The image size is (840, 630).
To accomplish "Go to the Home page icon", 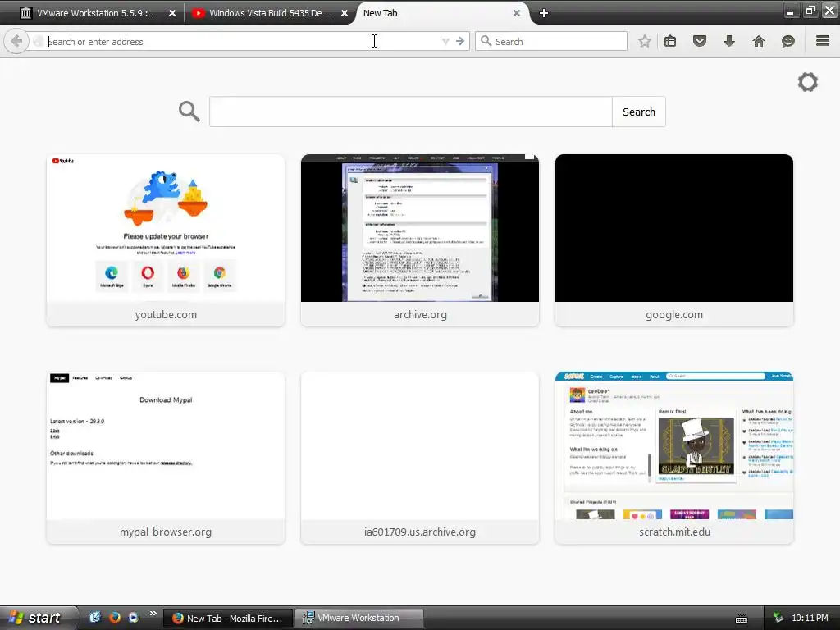I will pyautogui.click(x=759, y=41).
